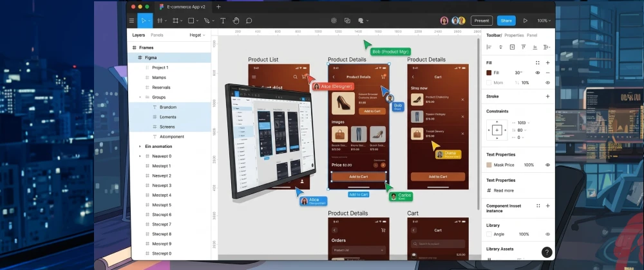
Task: Open the zoom 100% dropdown
Action: point(544,21)
